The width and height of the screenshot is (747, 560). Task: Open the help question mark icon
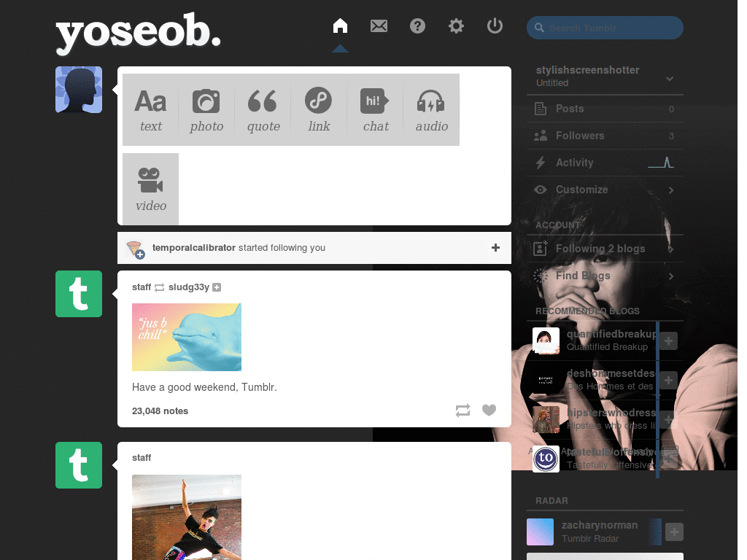pyautogui.click(x=417, y=26)
